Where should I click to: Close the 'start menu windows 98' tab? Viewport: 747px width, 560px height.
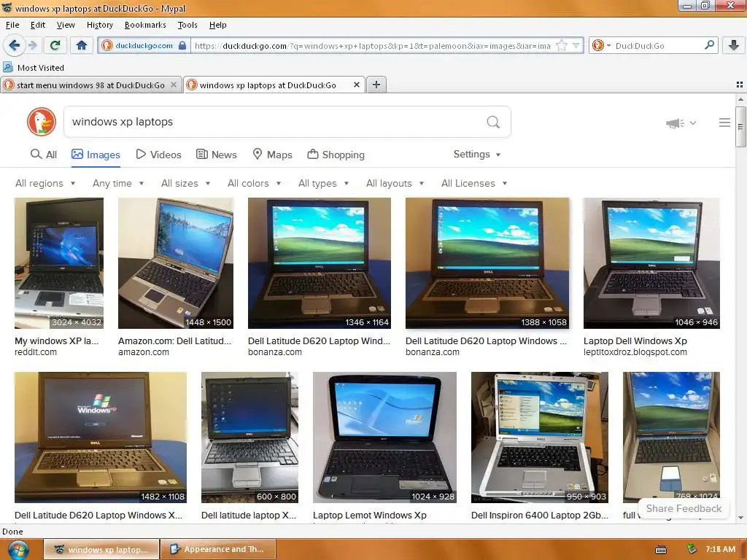click(174, 85)
